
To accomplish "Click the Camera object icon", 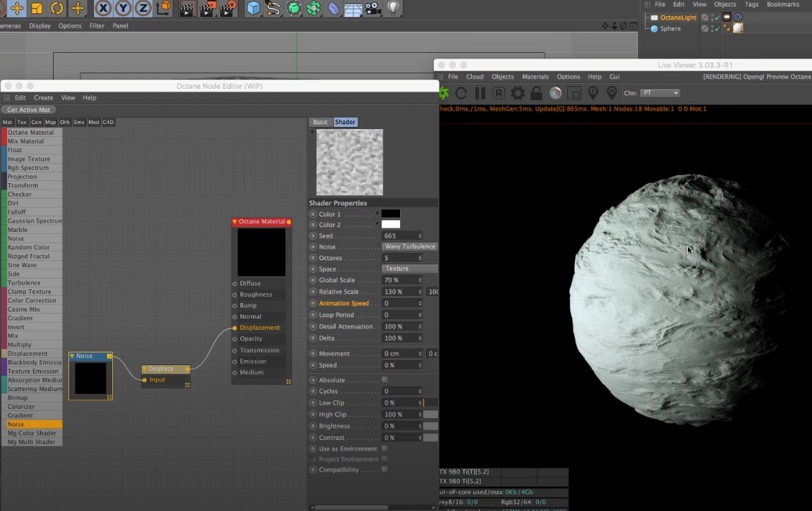I will click(373, 8).
